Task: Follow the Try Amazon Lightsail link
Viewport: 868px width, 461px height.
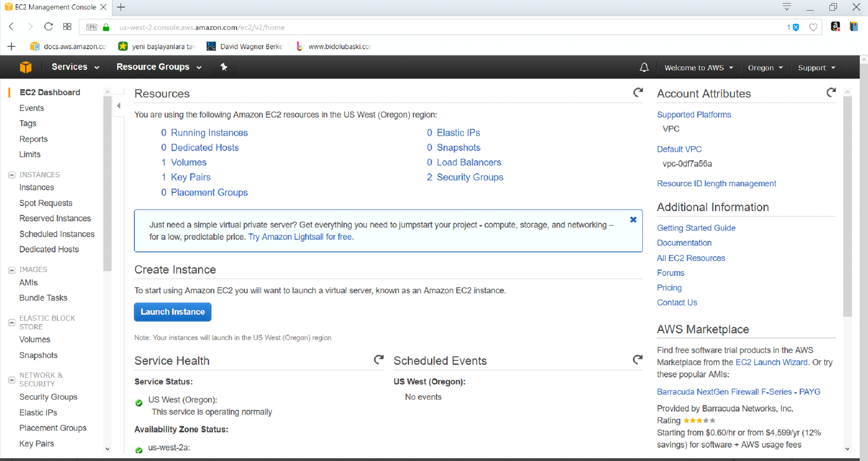Action: click(x=300, y=237)
